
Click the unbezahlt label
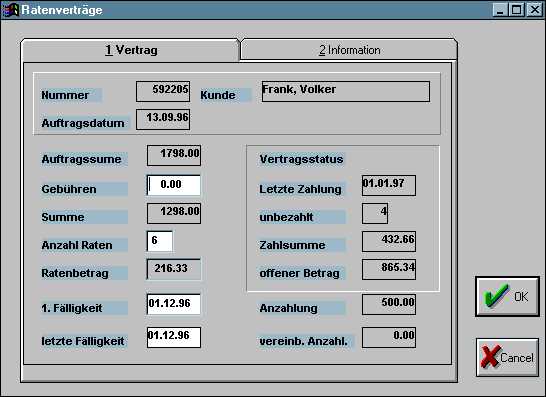(x=286, y=217)
